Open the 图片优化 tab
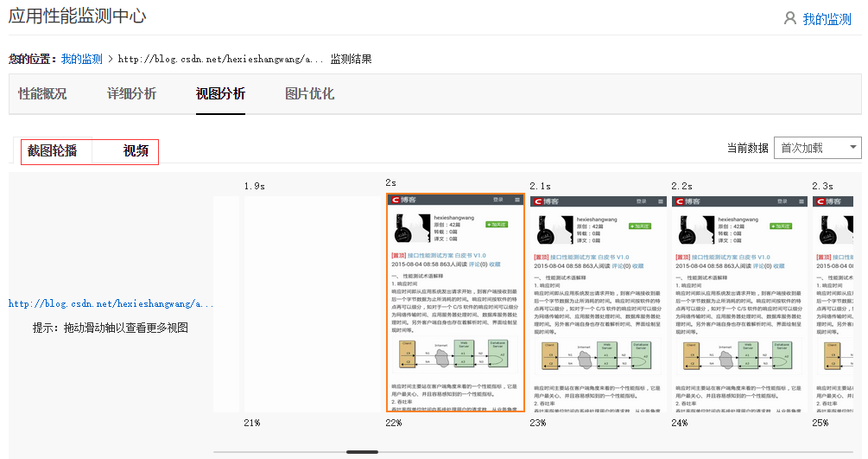The width and height of the screenshot is (868, 459). [309, 93]
